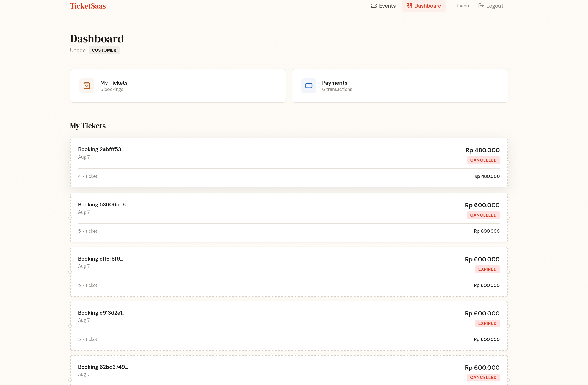The width and height of the screenshot is (588, 385).
Task: Click the Payments credit card icon
Action: pyautogui.click(x=309, y=86)
